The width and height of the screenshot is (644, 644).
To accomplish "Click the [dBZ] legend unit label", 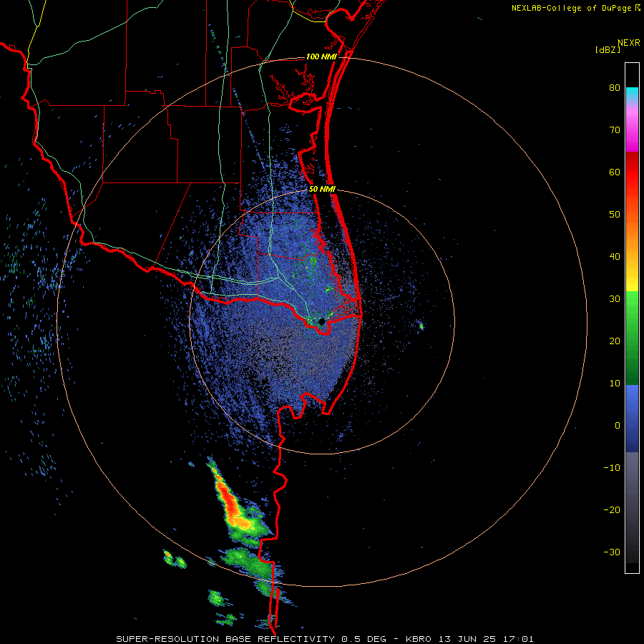I will (x=608, y=50).
